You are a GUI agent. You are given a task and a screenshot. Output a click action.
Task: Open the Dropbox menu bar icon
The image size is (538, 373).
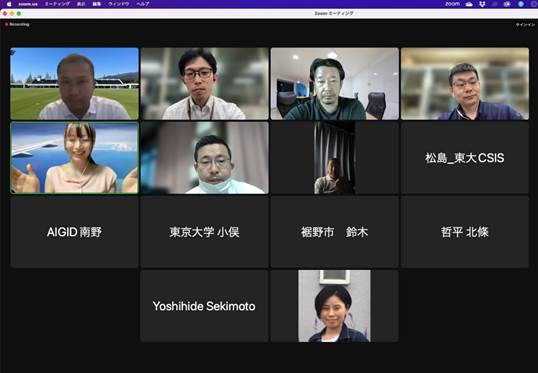coord(482,4)
